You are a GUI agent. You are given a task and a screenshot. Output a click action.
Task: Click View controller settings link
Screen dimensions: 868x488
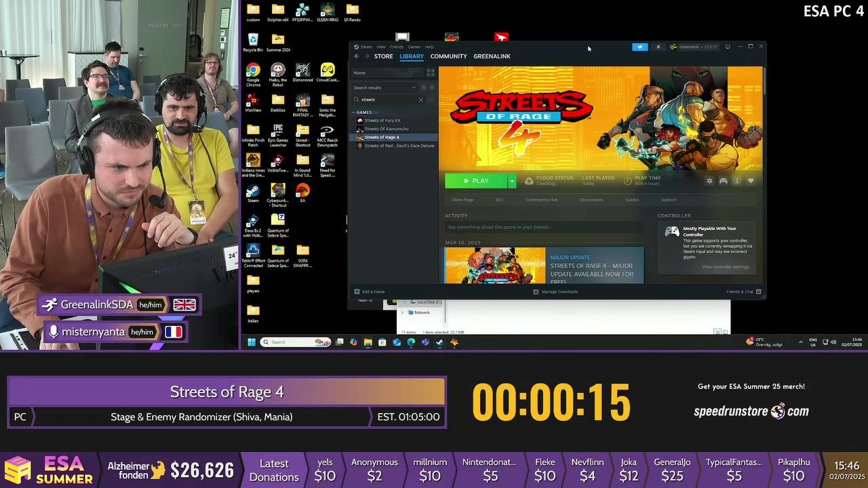pyautogui.click(x=726, y=267)
